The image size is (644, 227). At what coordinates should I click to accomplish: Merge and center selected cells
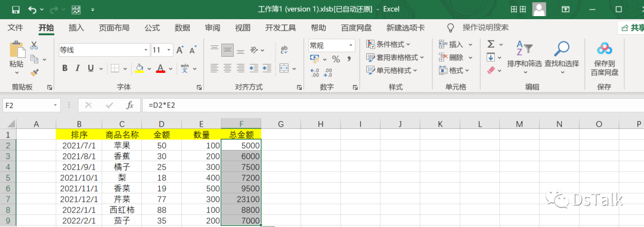(284, 68)
